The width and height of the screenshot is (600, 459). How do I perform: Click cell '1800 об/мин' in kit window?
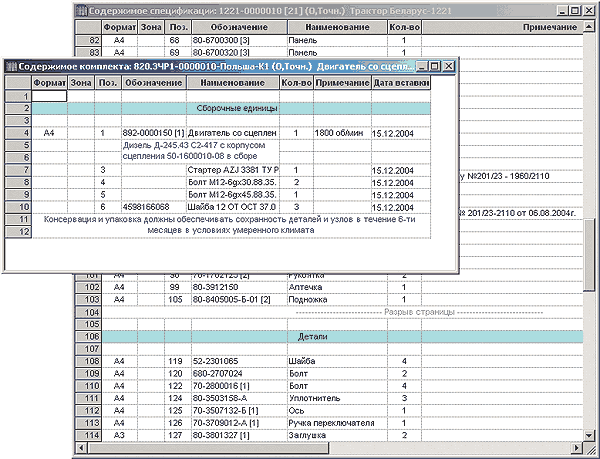tap(343, 133)
